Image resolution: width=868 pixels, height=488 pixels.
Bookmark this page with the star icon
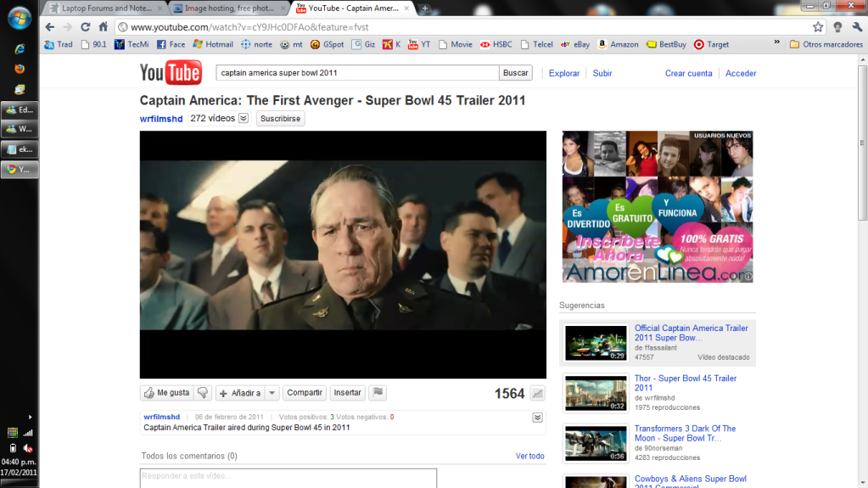click(818, 26)
